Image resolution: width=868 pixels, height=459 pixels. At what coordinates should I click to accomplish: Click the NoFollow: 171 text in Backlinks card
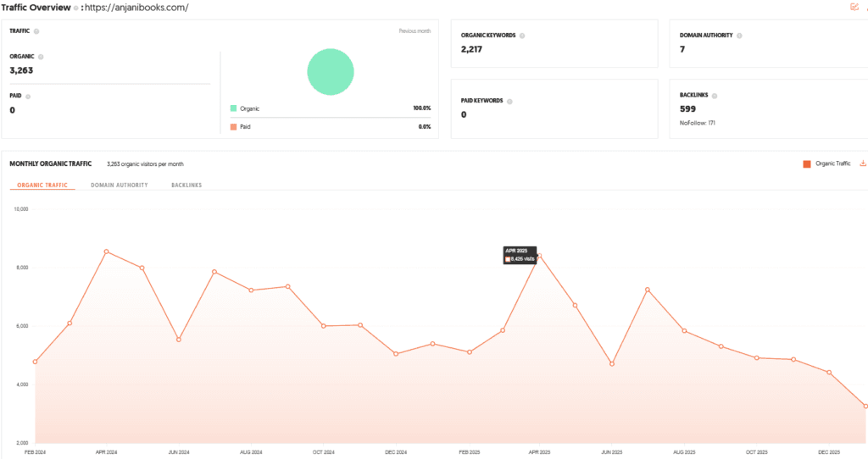(x=698, y=123)
